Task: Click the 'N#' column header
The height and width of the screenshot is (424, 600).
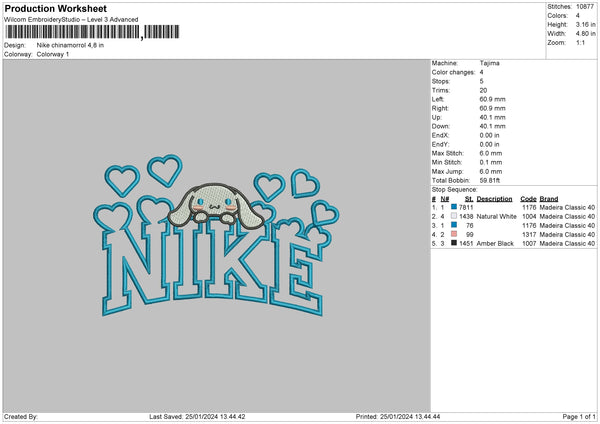Action: (x=445, y=199)
